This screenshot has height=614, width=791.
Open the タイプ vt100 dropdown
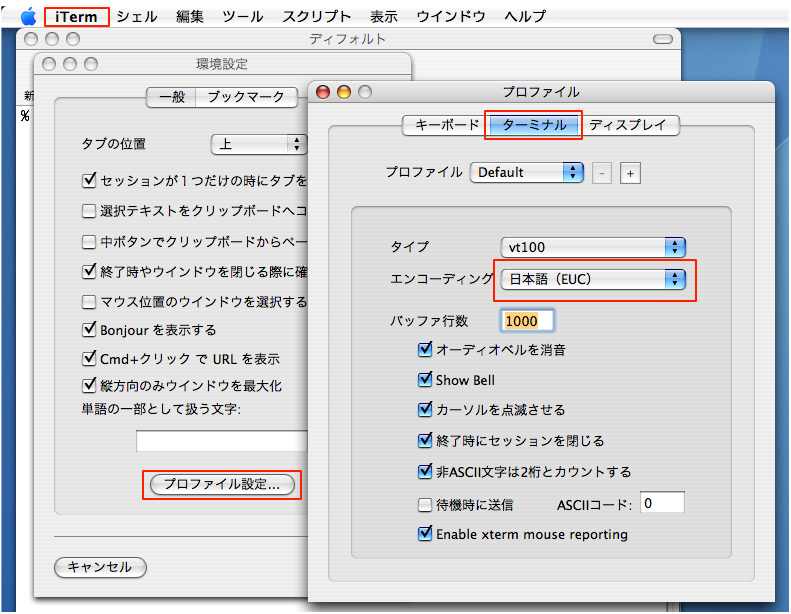[593, 247]
